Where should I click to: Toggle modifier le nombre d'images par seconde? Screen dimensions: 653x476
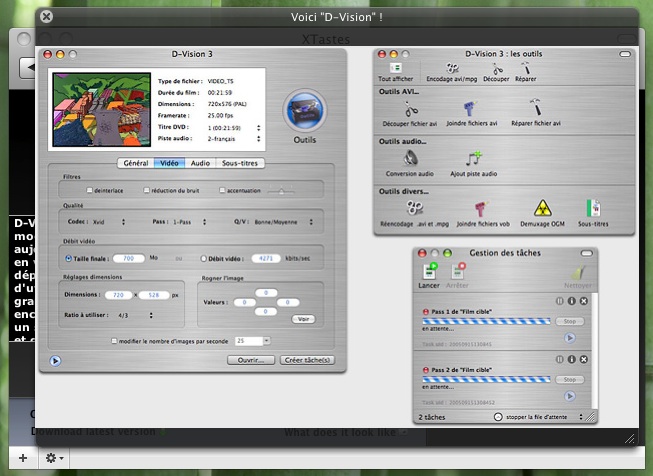coord(114,341)
